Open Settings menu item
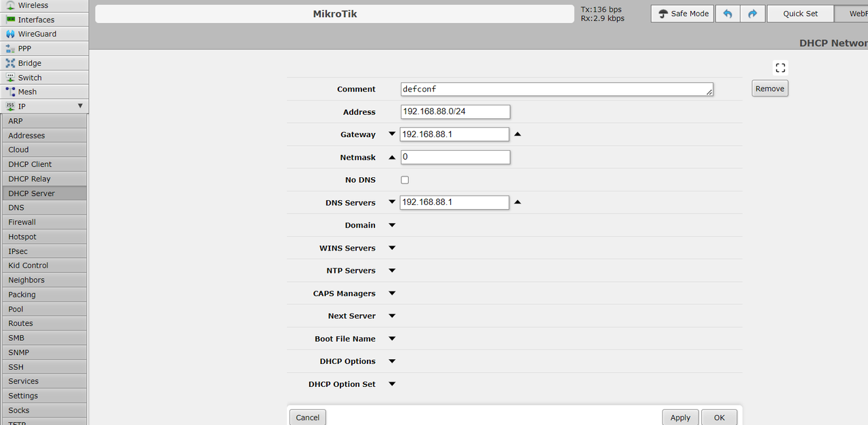The width and height of the screenshot is (868, 425). 44,396
